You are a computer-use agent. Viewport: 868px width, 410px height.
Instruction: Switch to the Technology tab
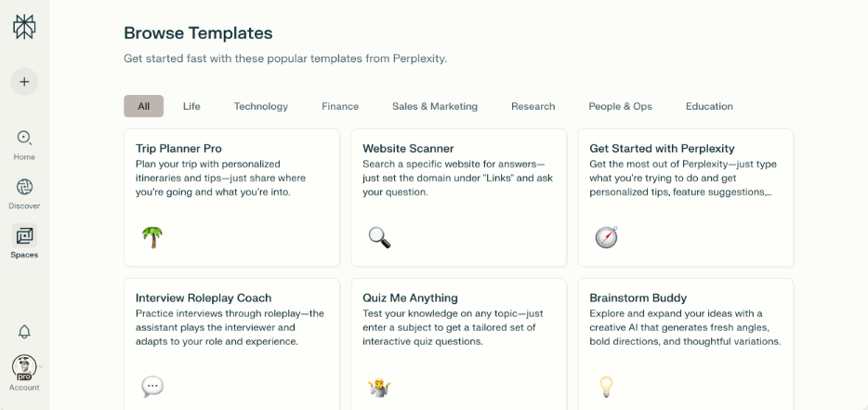click(x=260, y=106)
